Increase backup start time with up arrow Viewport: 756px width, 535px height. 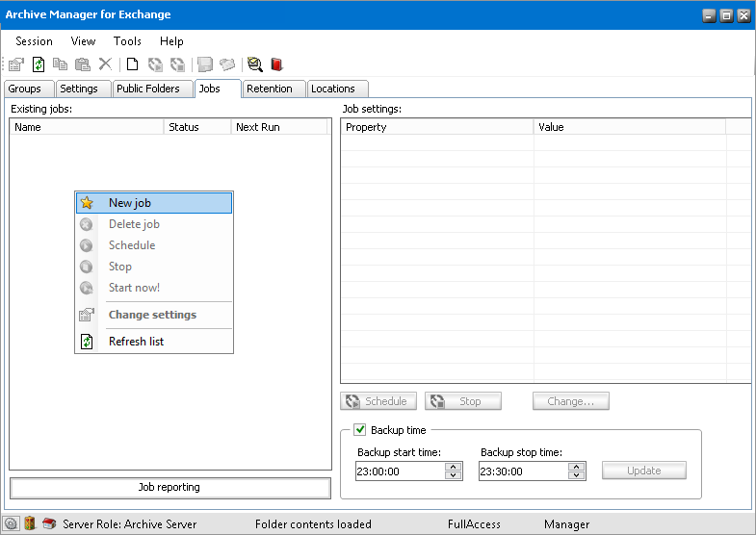click(454, 467)
